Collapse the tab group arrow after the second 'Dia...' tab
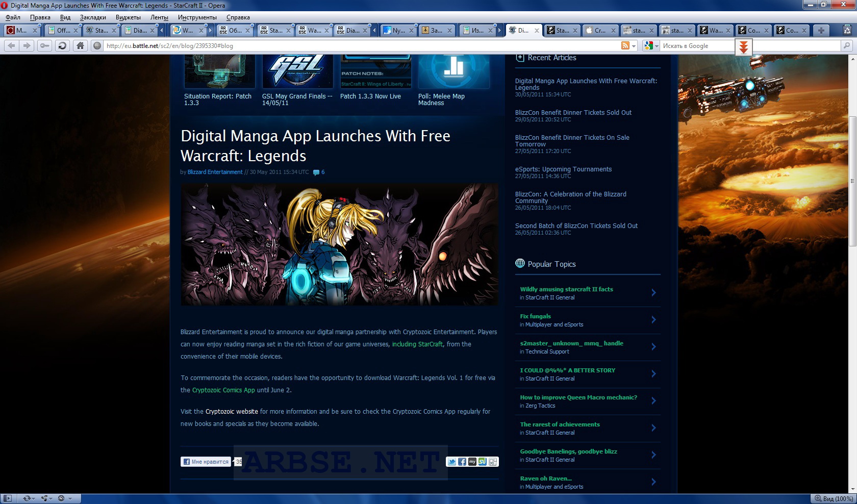Screen dimensions: 857x504 (x=374, y=31)
